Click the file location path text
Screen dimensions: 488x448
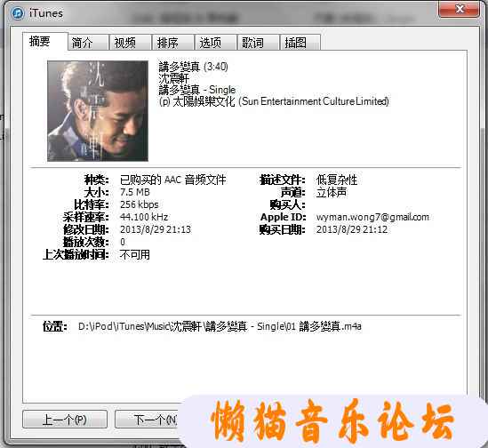click(x=220, y=326)
